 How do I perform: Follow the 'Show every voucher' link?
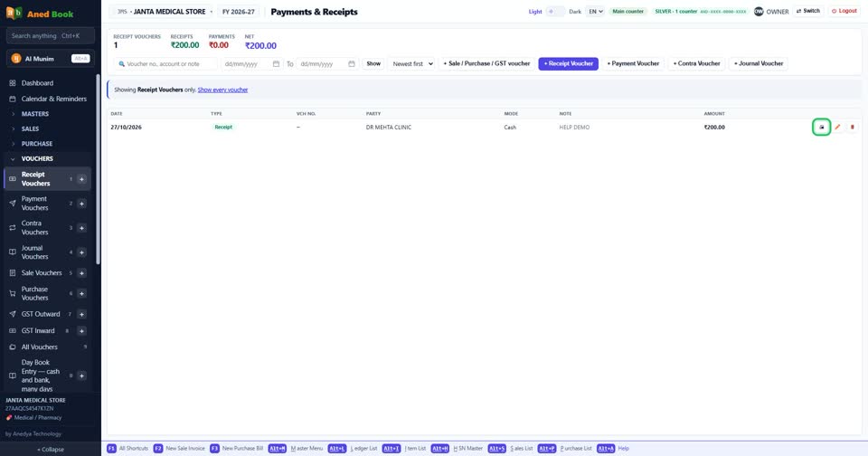coord(222,90)
